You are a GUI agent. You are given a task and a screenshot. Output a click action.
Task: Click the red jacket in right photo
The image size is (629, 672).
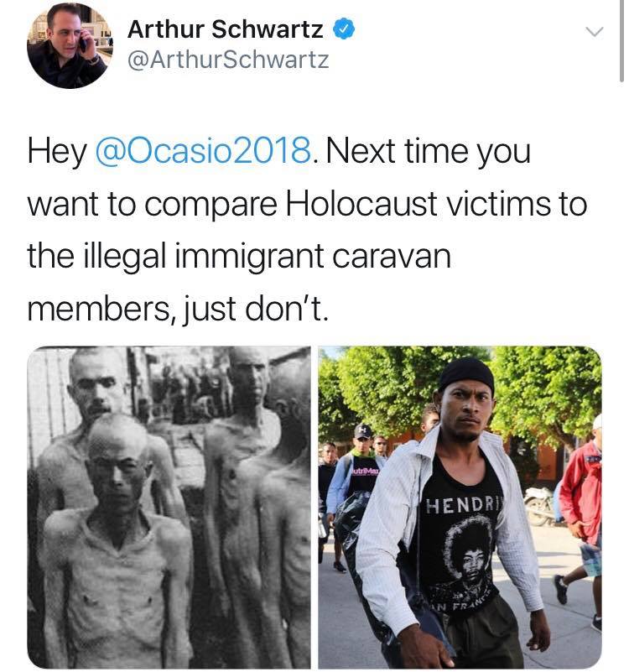(581, 492)
